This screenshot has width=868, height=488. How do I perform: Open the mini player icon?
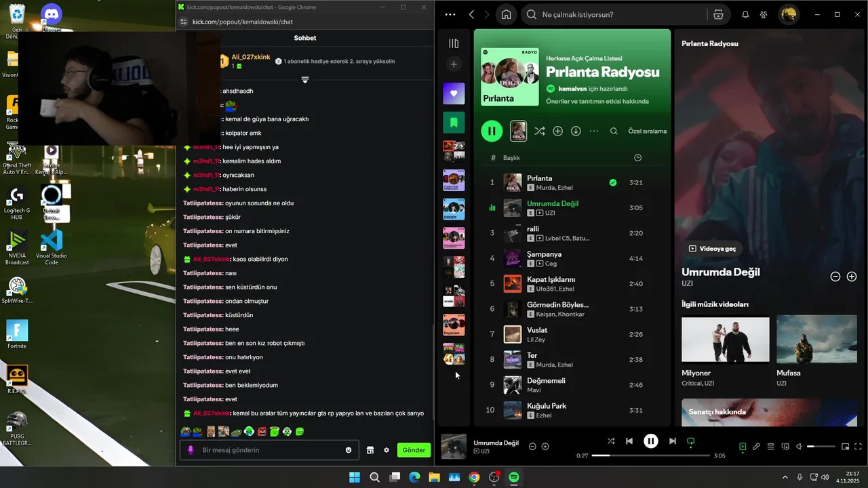pyautogui.click(x=845, y=447)
